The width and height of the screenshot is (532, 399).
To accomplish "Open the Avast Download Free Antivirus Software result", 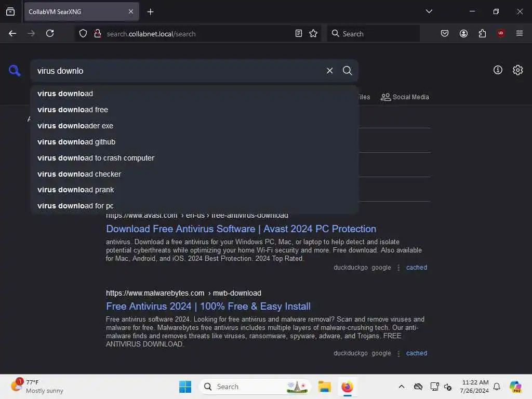I will coord(241,229).
